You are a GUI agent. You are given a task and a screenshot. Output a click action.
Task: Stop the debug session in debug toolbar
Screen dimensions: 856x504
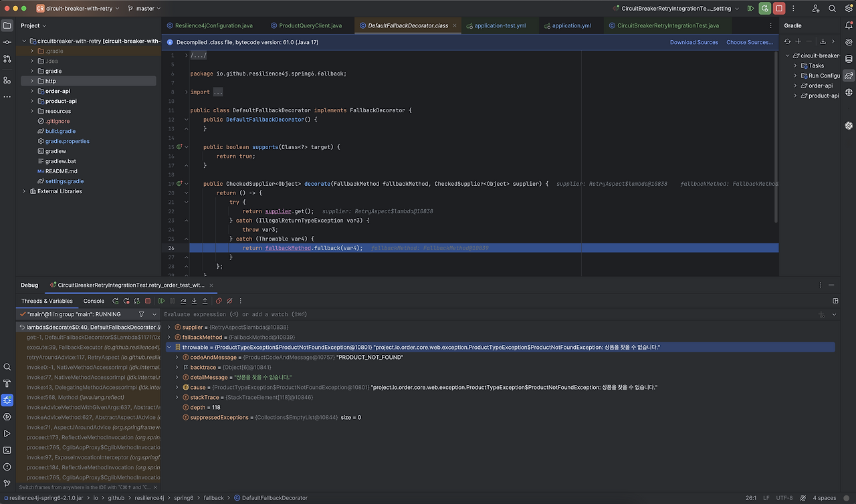point(148,301)
